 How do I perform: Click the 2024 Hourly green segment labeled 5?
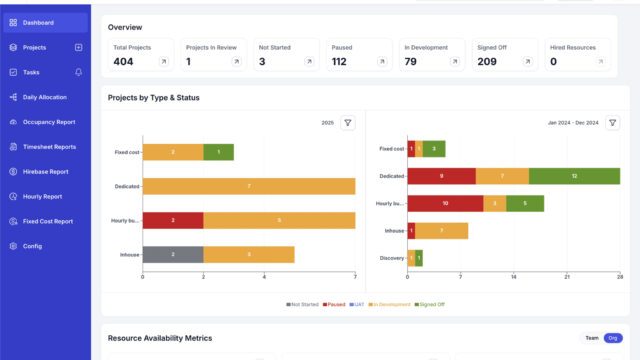point(525,203)
